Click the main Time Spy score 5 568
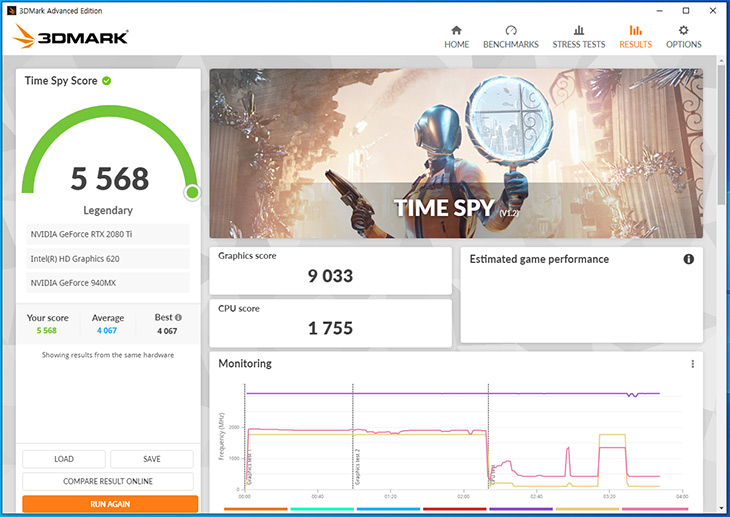The image size is (730, 517). pos(110,178)
